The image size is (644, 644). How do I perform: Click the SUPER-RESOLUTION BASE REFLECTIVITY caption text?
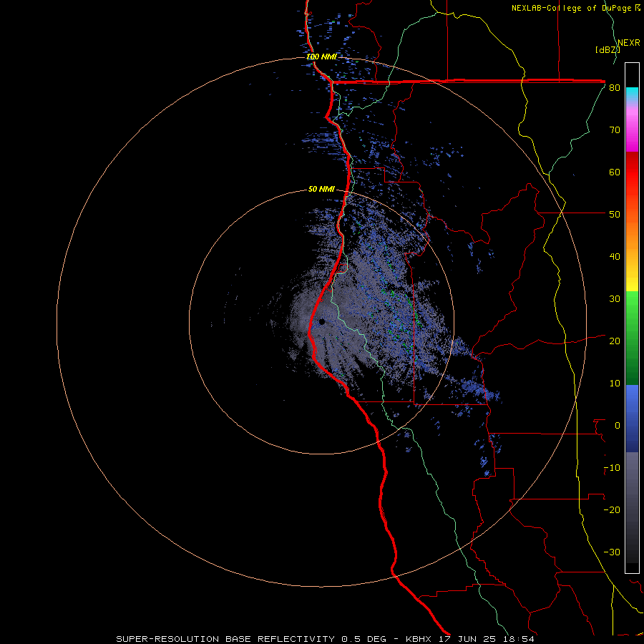tap(225, 639)
